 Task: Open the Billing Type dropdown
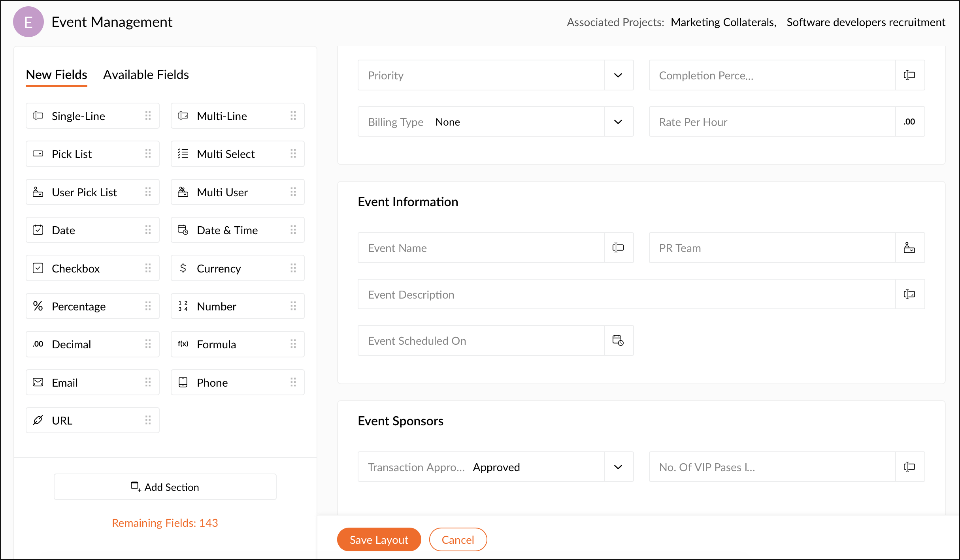click(x=618, y=122)
